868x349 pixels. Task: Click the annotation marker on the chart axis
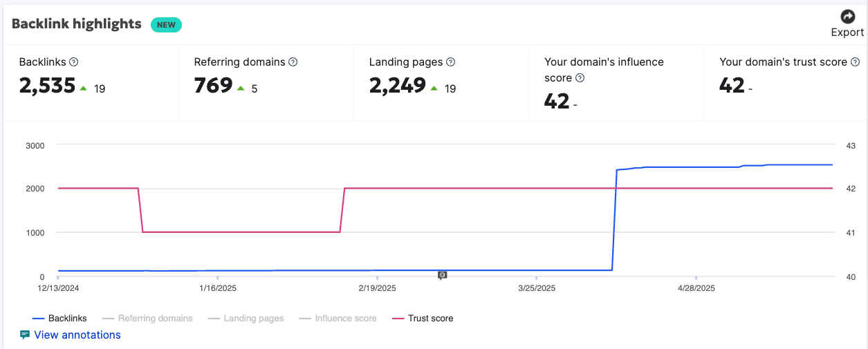443,275
